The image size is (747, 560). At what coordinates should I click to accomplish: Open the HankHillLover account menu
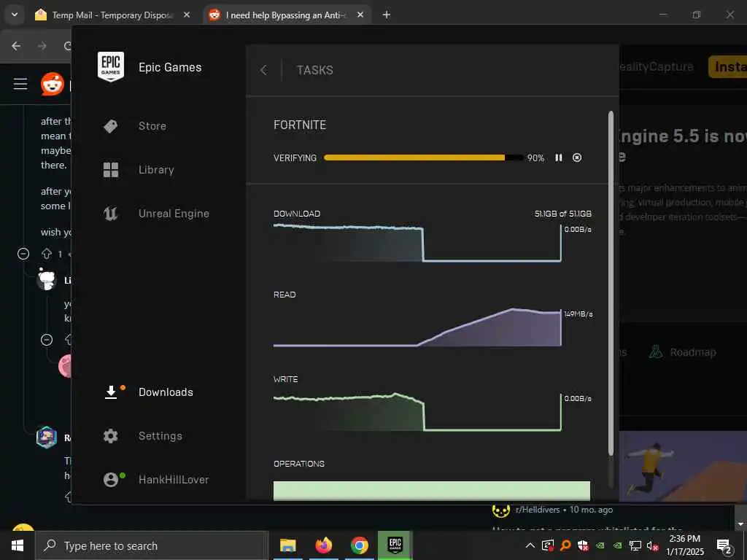point(174,480)
